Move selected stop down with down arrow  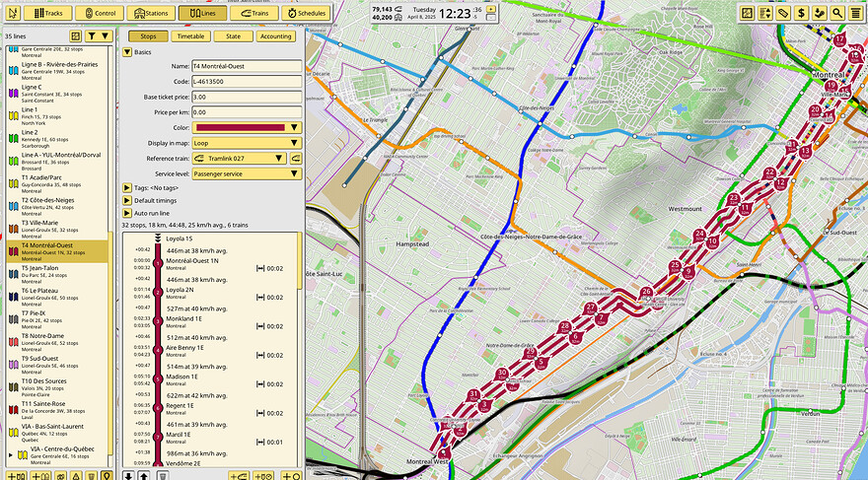[128, 476]
